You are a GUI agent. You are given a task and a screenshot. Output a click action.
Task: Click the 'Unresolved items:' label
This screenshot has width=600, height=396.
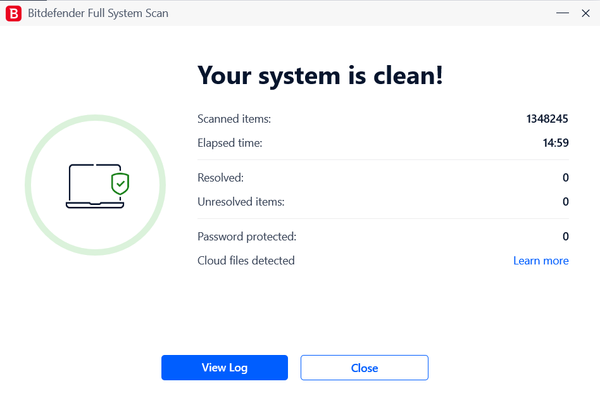[x=241, y=202]
